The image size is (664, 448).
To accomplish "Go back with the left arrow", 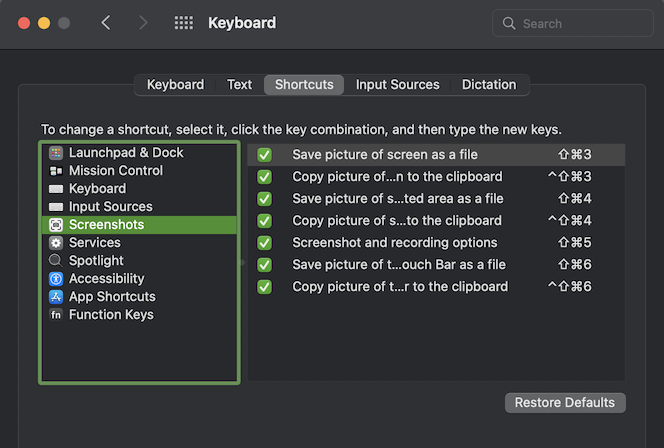I will [x=106, y=23].
